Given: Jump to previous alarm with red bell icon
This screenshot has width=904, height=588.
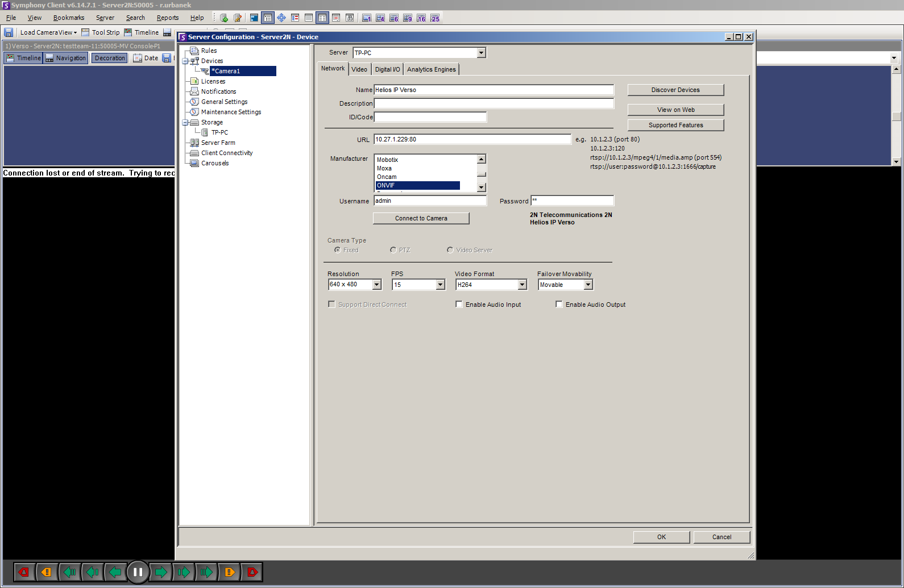Looking at the screenshot, I should (24, 572).
